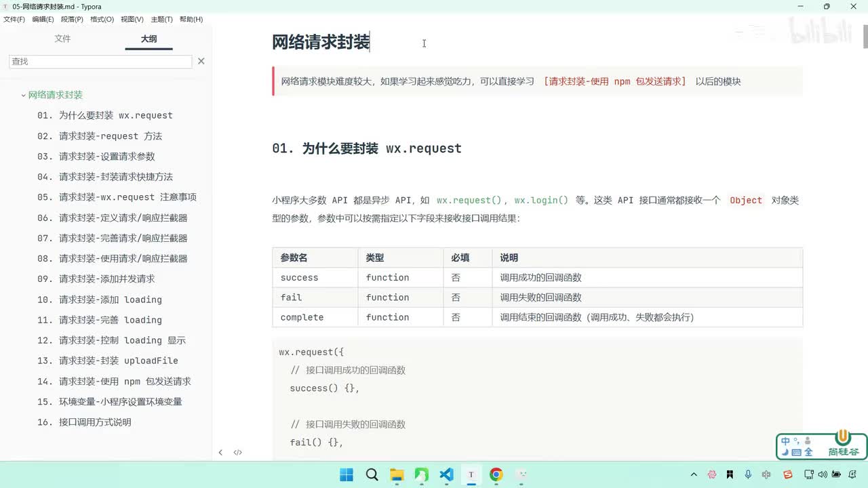Image resolution: width=868 pixels, height=488 pixels.
Task: Open the 主题(T) menu
Action: (x=161, y=19)
